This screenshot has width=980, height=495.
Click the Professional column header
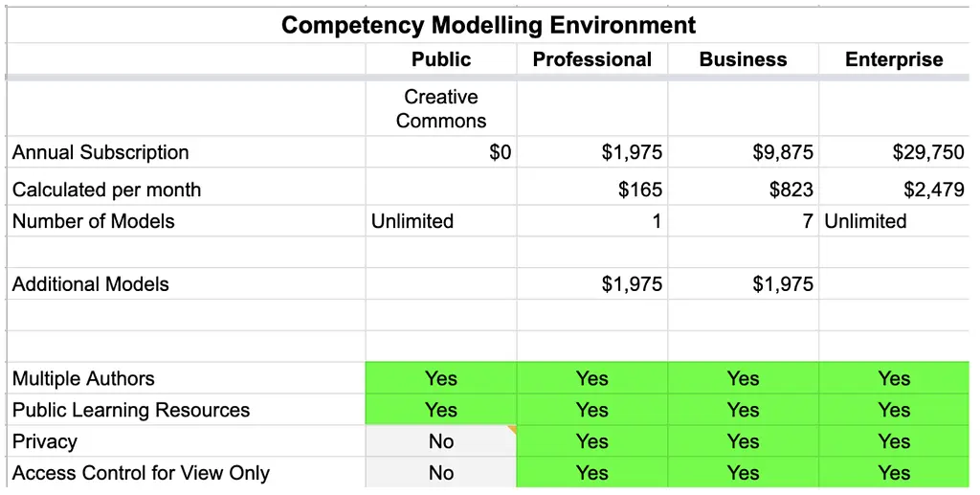(x=591, y=59)
